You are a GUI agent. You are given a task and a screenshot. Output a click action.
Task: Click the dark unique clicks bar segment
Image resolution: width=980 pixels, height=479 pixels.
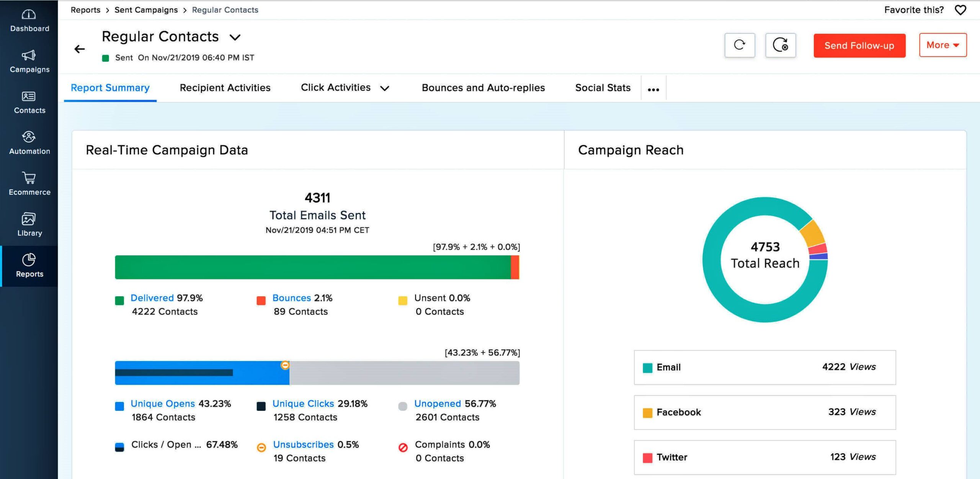tap(174, 372)
